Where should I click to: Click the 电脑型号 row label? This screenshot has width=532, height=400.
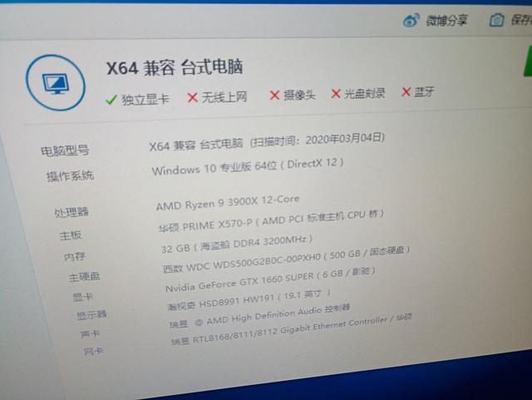coord(65,151)
